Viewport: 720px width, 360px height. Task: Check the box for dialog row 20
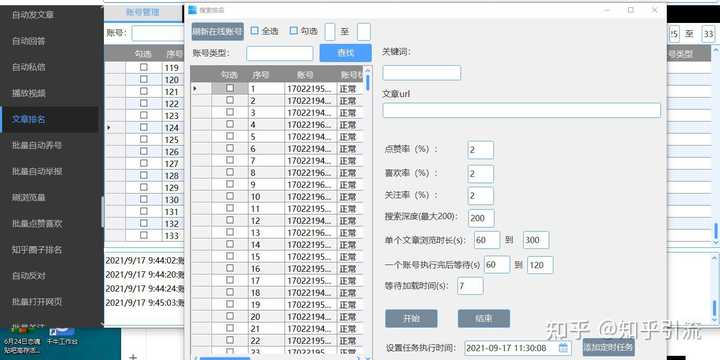(x=230, y=316)
